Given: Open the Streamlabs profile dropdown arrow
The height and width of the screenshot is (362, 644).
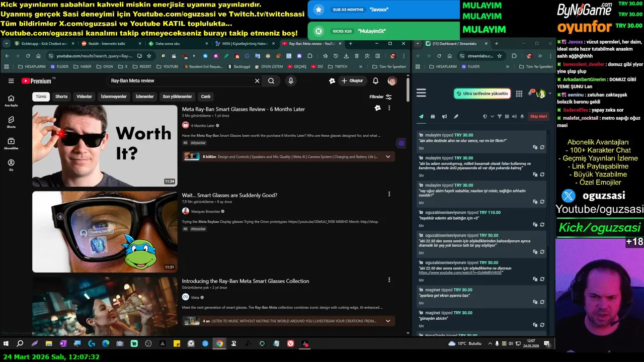Looking at the screenshot, I should click(x=549, y=94).
